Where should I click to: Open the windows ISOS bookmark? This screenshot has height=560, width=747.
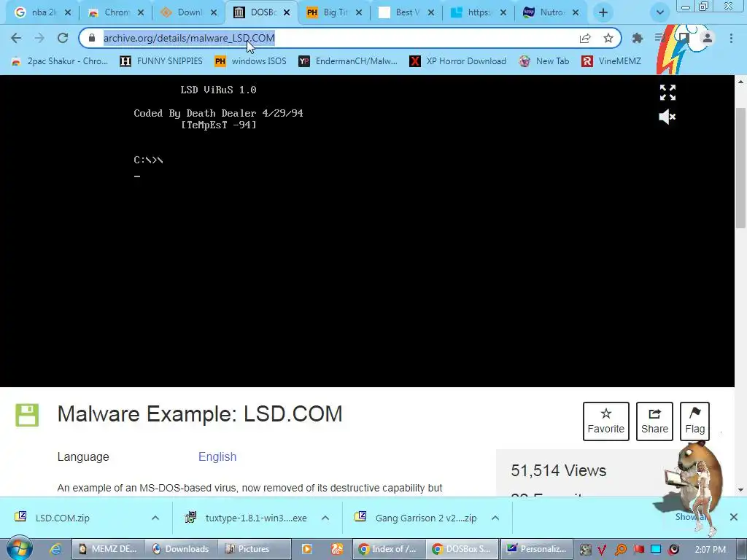tap(251, 61)
